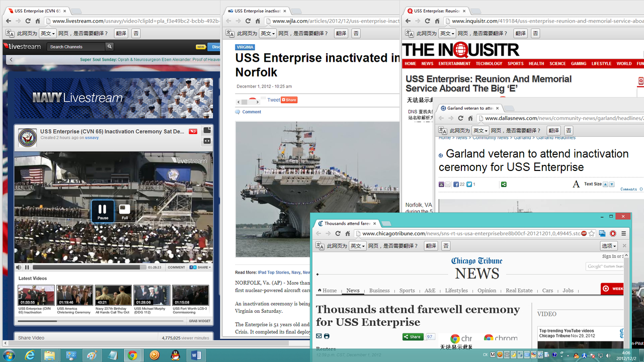Open TECHNOLOGY in Inquisitr navigation
The width and height of the screenshot is (644, 362).
click(x=489, y=64)
